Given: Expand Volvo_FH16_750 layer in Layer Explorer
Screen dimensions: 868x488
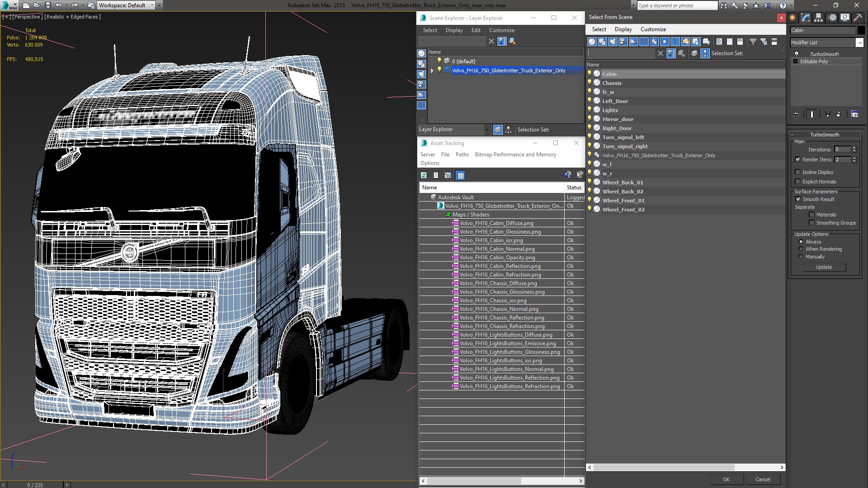Looking at the screenshot, I should (x=432, y=70).
